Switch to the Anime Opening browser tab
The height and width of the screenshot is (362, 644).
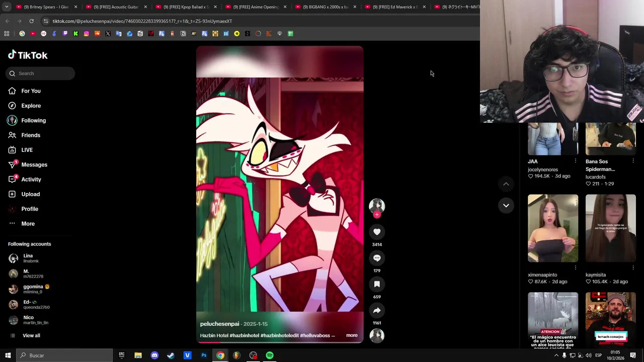pos(255,7)
